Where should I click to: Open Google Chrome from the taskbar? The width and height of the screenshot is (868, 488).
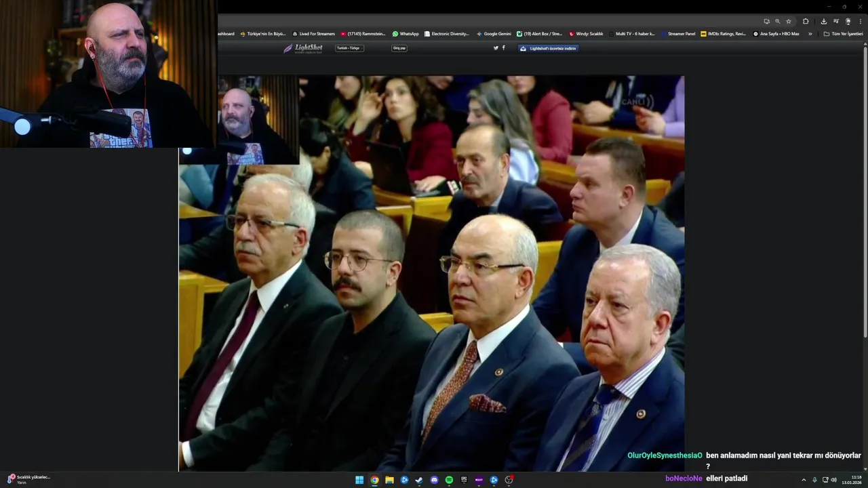tap(374, 480)
